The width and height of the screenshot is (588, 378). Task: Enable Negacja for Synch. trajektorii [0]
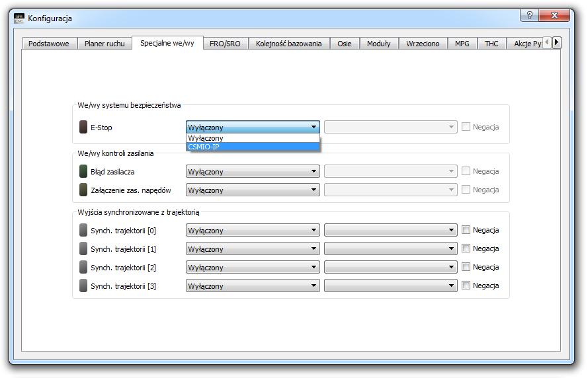tap(466, 230)
